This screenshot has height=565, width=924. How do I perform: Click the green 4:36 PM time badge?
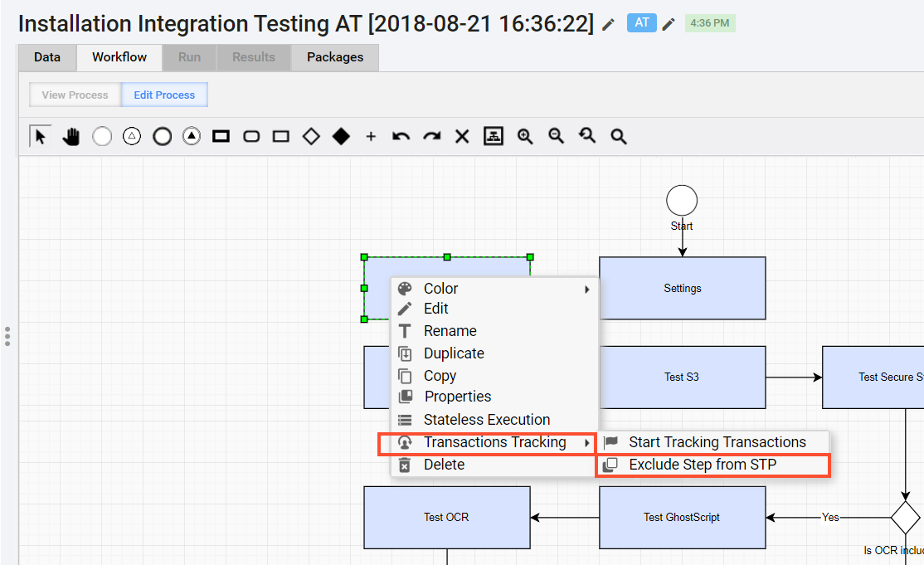tap(710, 23)
